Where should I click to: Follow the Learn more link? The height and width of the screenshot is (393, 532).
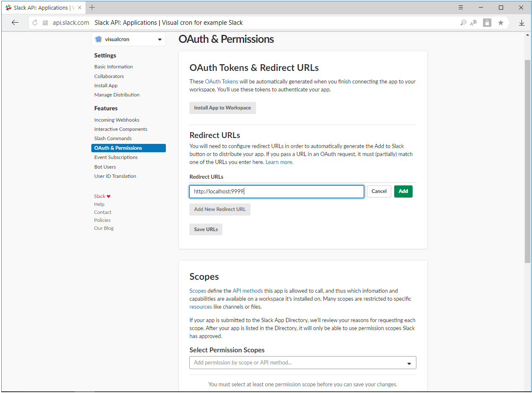(x=279, y=162)
